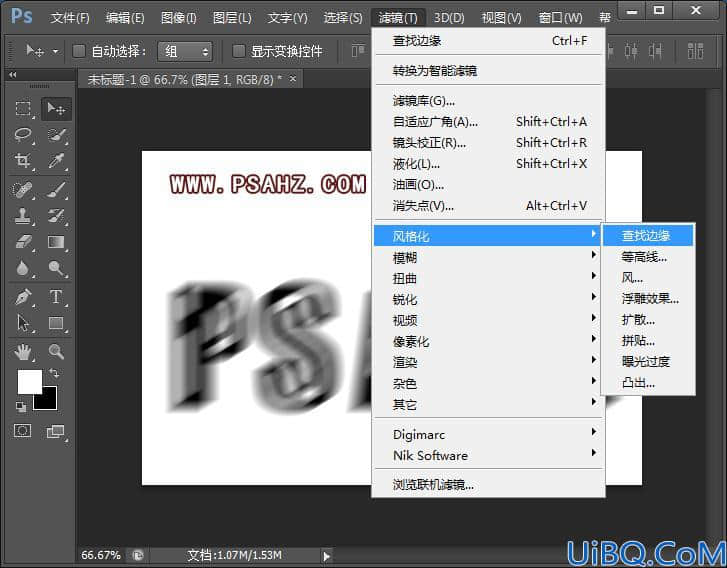Screen dimensions: 727x568
Task: Select the Hand tool
Action: coord(23,351)
